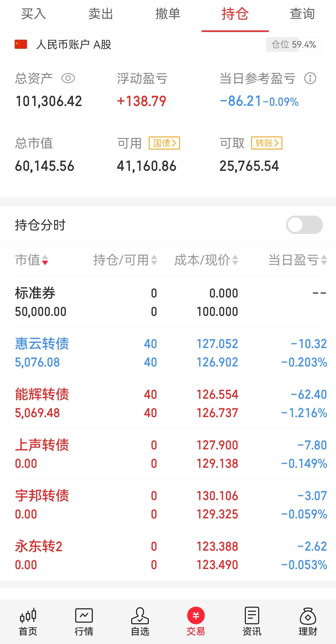336x644 pixels.
Task: Switch to the 撤单 tab
Action: pos(168,14)
